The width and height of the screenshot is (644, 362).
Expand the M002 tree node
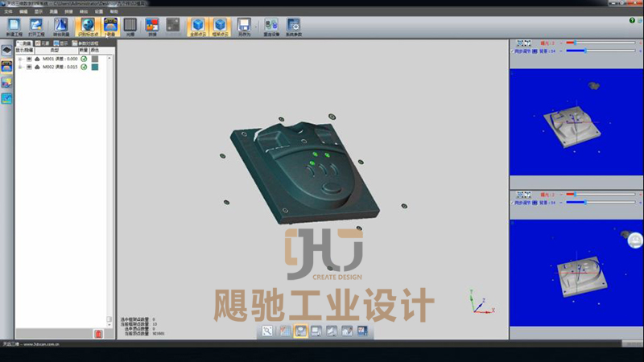(x=19, y=67)
